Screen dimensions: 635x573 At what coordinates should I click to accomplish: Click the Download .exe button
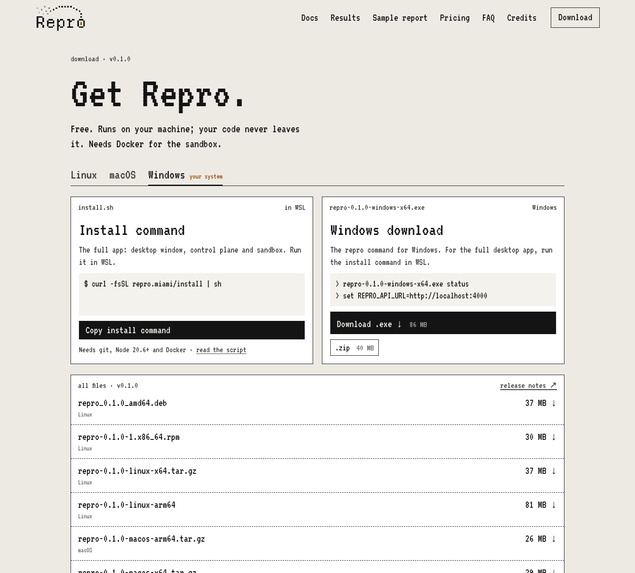point(443,323)
